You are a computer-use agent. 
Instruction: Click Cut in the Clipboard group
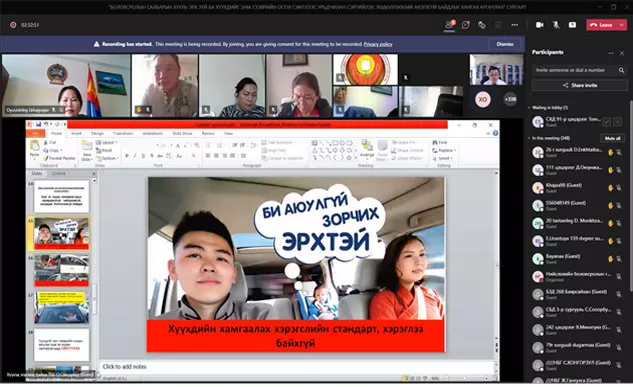tap(50, 142)
